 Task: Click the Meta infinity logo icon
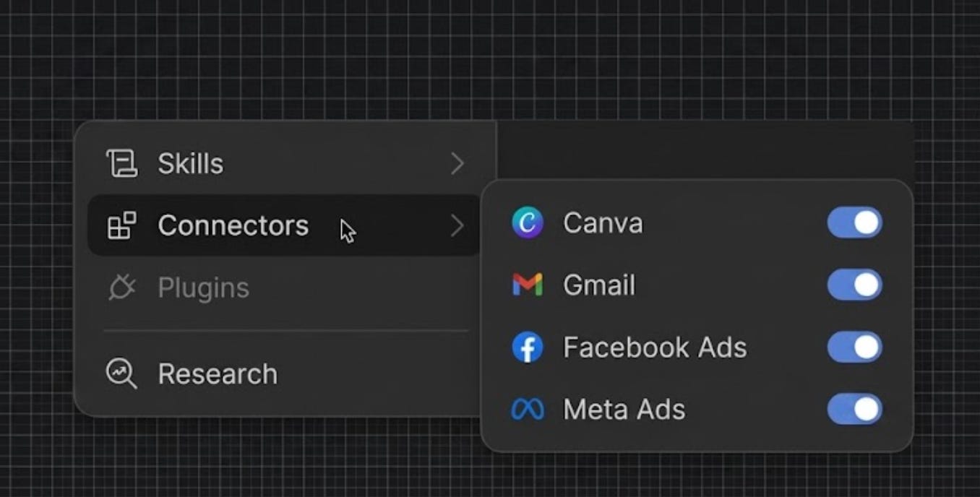pyautogui.click(x=528, y=410)
